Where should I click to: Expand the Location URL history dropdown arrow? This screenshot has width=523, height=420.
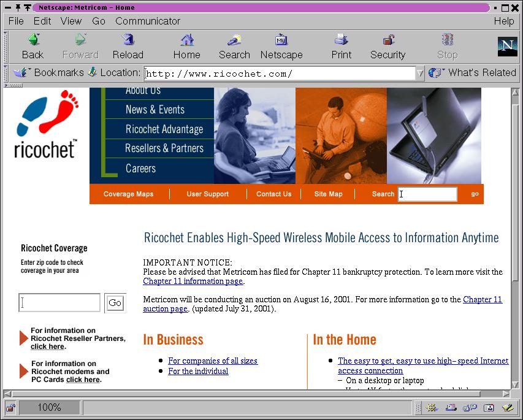[420, 73]
